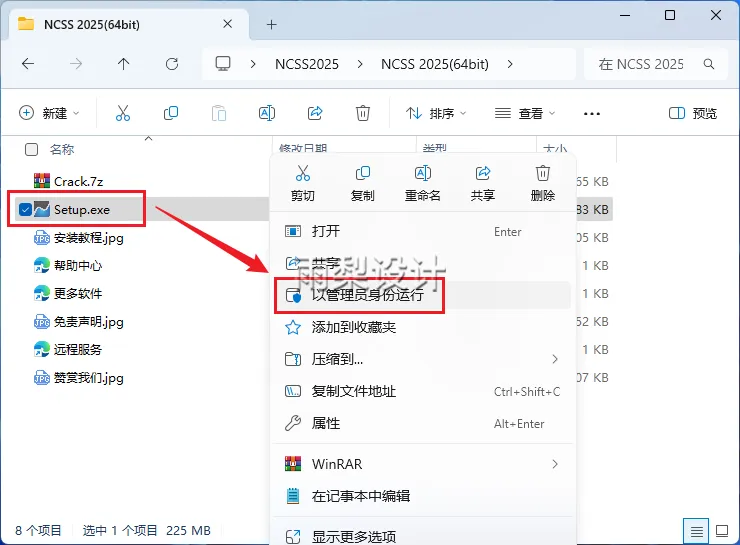
Task: Uncheck the Setup.exe checkbox
Action: click(x=25, y=210)
